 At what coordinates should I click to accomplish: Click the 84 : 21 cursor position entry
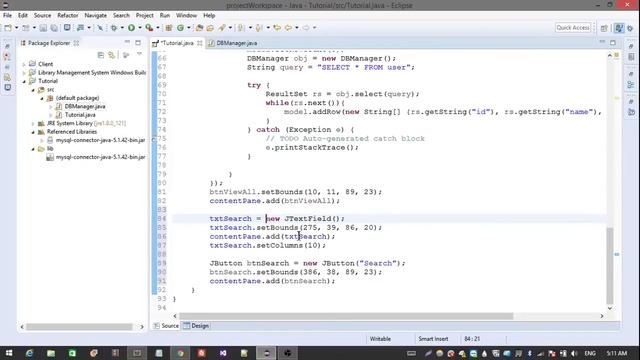(472, 339)
